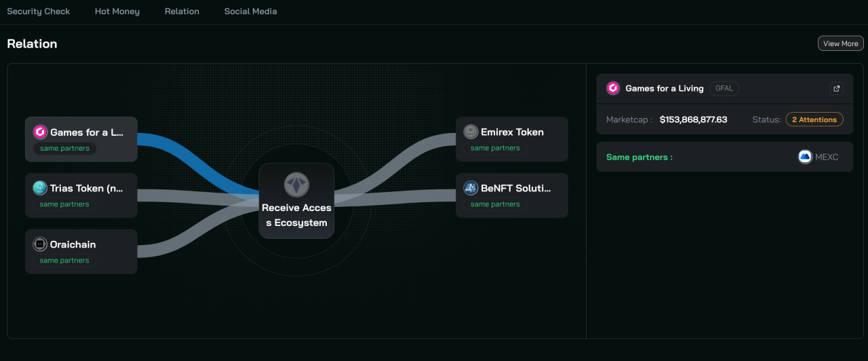Screen dimensions: 868x361
Task: Click the Receive Access Ecosystem center node
Action: 296,201
